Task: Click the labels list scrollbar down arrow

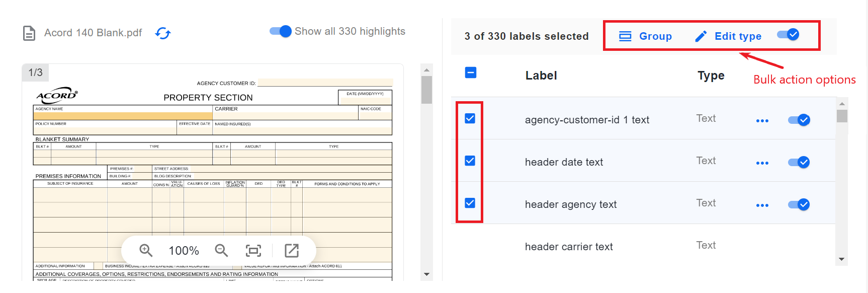Action: coord(842,260)
